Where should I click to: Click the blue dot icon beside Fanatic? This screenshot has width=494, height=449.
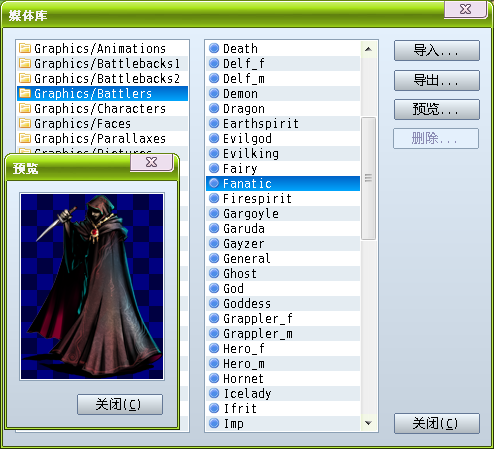(214, 183)
